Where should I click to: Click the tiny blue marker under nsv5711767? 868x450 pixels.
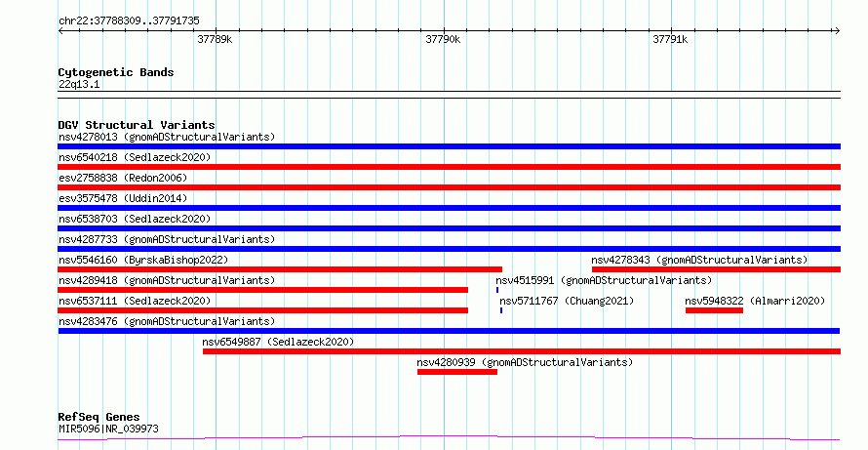pos(501,310)
